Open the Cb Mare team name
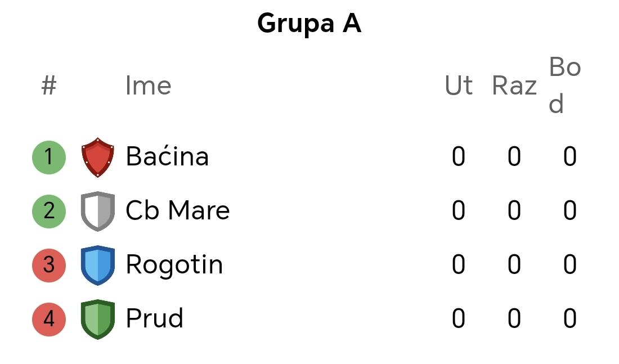 178,210
